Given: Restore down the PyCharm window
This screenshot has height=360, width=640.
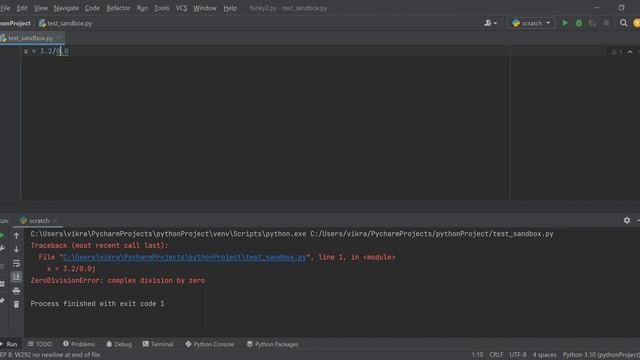Looking at the screenshot, I should [621, 8].
